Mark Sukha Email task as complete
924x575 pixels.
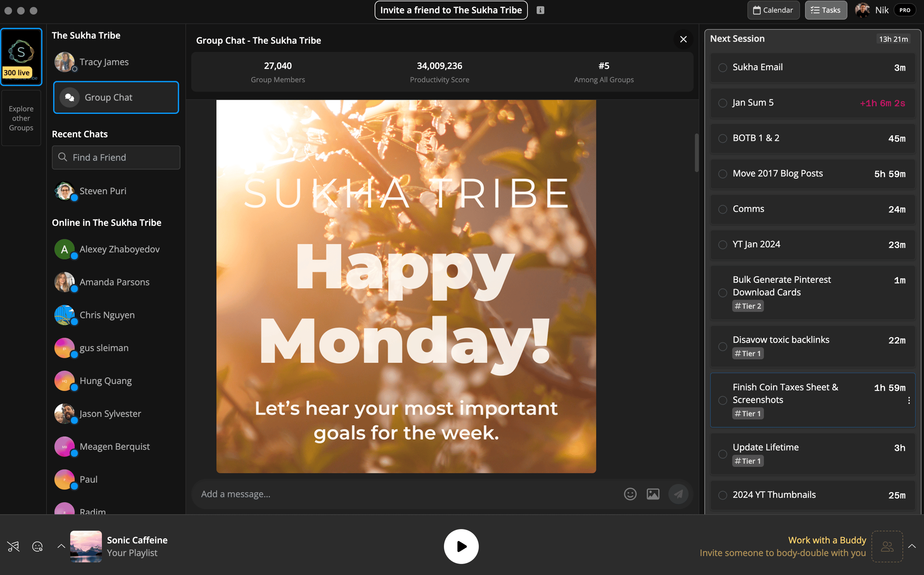coord(723,67)
